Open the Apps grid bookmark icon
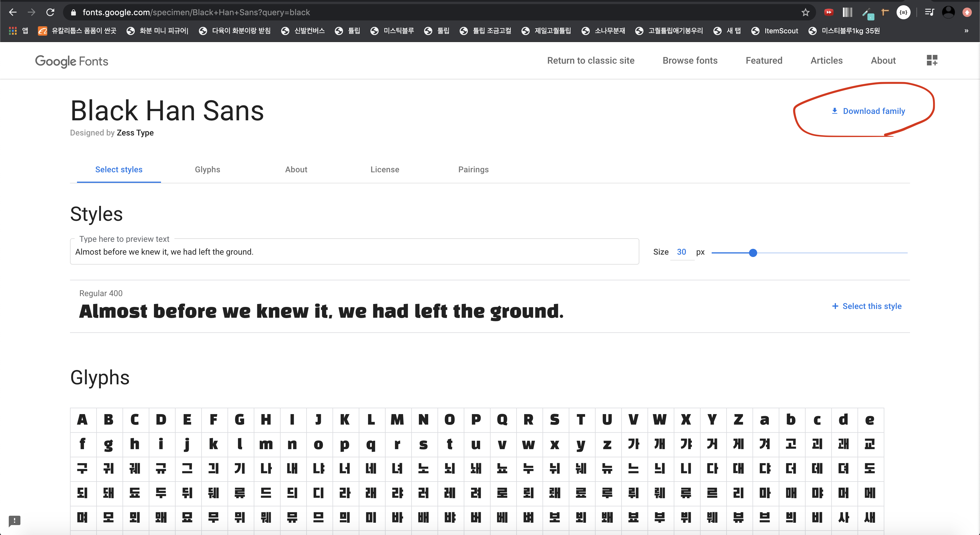The image size is (980, 535). point(13,31)
